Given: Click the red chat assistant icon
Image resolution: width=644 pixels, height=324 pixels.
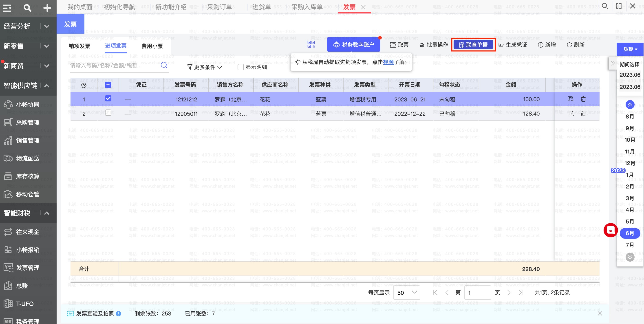Looking at the screenshot, I should [611, 230].
